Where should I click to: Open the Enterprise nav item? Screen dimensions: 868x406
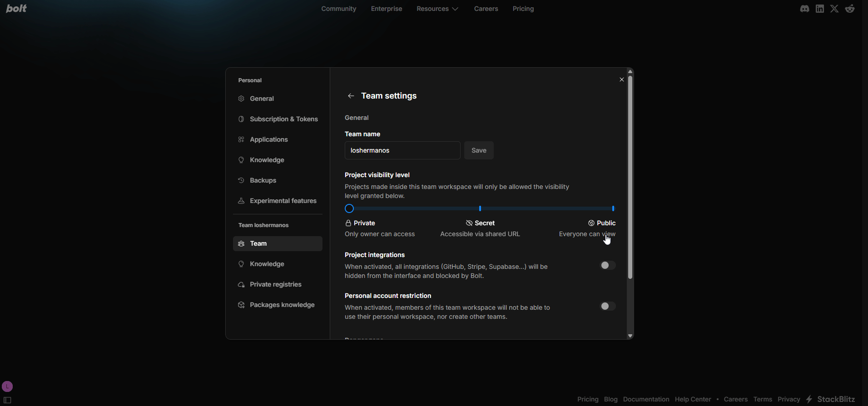pos(387,9)
